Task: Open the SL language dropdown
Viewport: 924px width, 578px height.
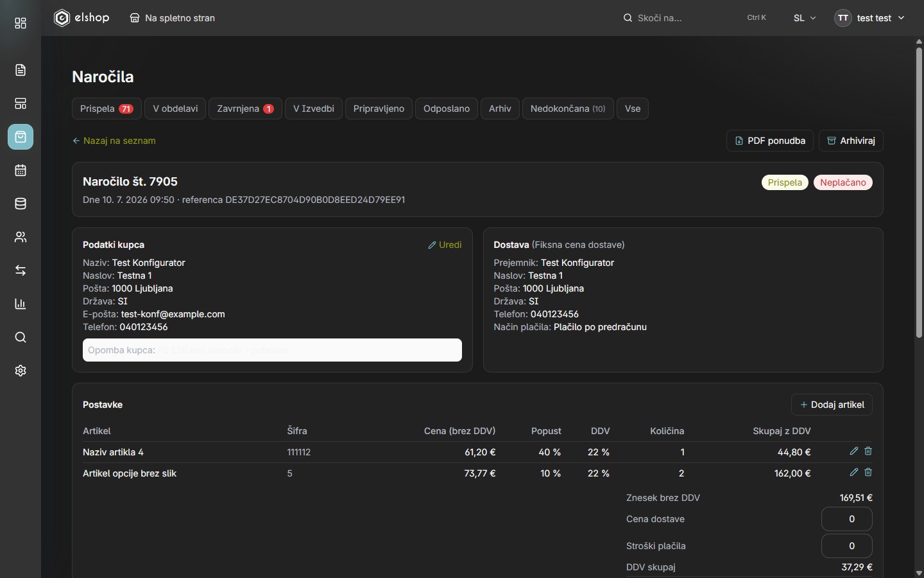Action: (x=805, y=18)
